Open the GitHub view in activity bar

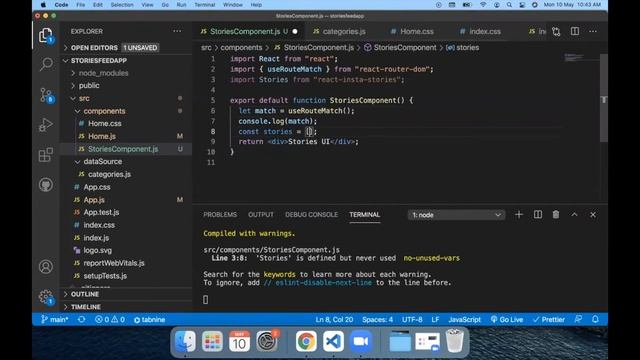(46, 185)
